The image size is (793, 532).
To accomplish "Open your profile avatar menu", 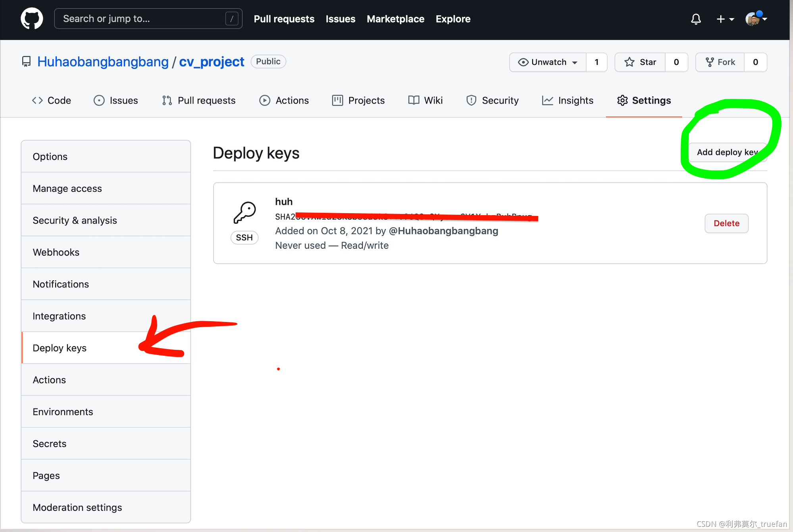I will [x=753, y=19].
